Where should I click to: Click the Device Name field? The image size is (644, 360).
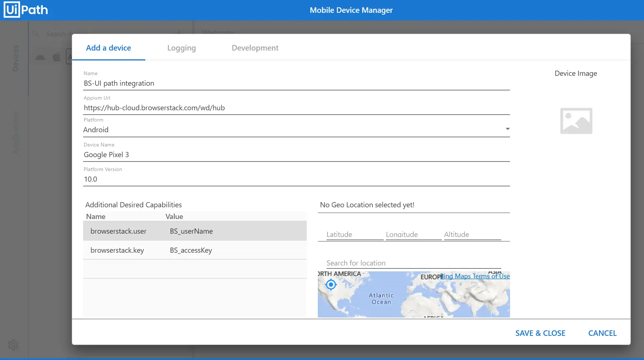pos(296,155)
